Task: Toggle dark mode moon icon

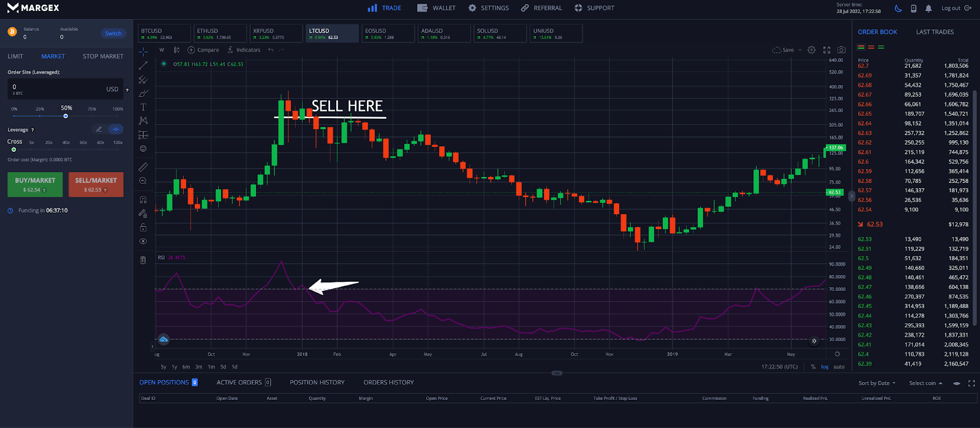Action: 899,9
